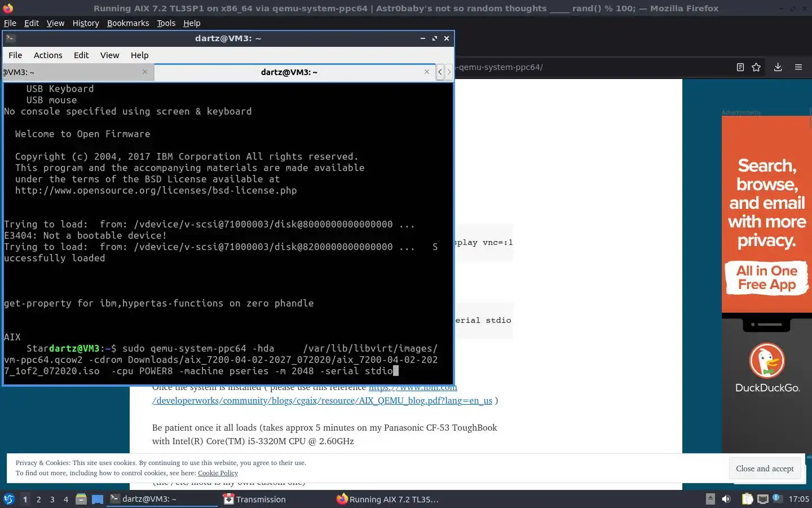Close the first terminal tab '@VM3: ~'
The height and width of the screenshot is (508, 812).
pos(145,72)
